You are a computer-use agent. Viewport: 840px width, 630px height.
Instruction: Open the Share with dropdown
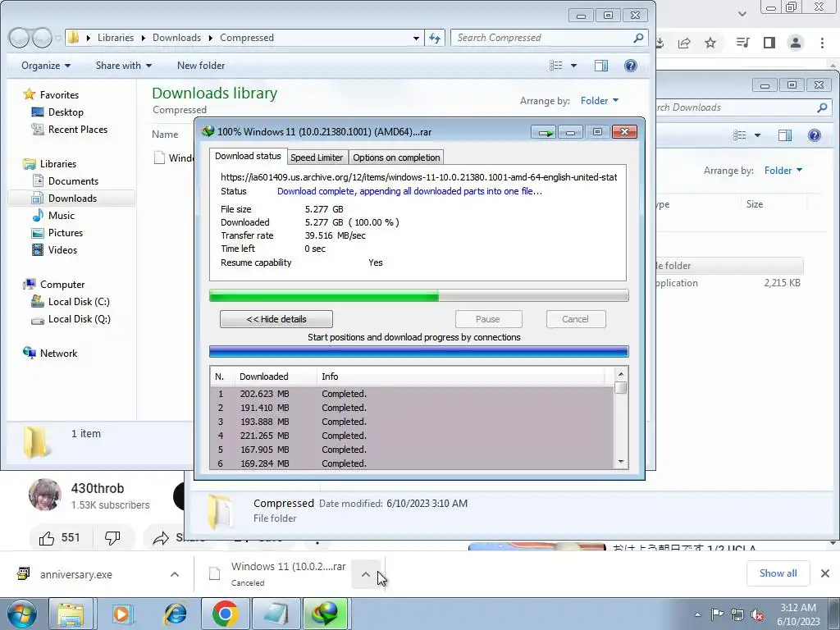tap(123, 66)
